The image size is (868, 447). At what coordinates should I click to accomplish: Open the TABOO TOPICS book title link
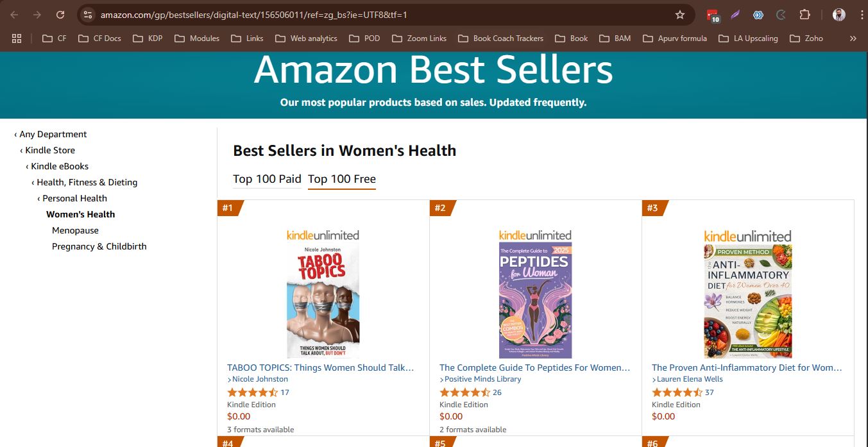pyautogui.click(x=320, y=367)
